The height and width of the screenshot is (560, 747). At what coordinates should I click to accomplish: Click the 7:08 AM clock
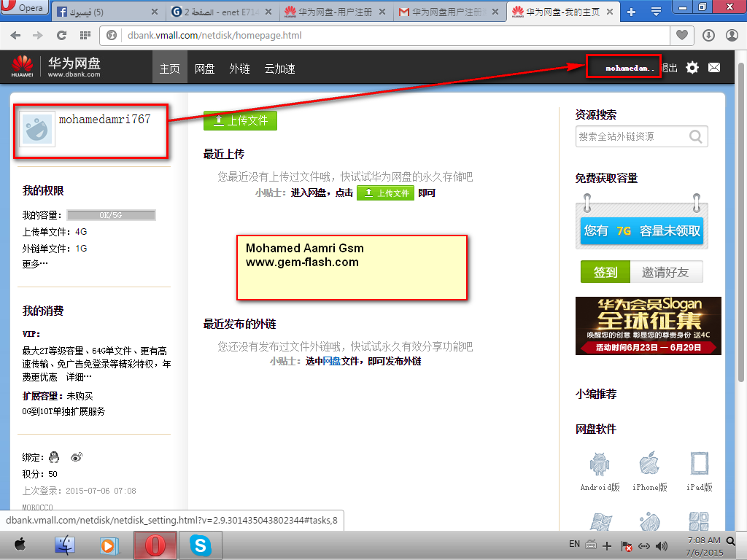[704, 540]
